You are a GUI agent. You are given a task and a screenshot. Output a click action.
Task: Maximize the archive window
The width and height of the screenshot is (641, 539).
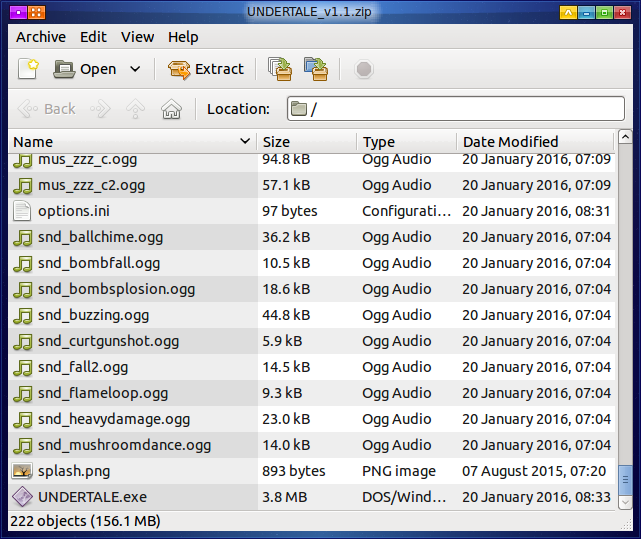pos(604,13)
